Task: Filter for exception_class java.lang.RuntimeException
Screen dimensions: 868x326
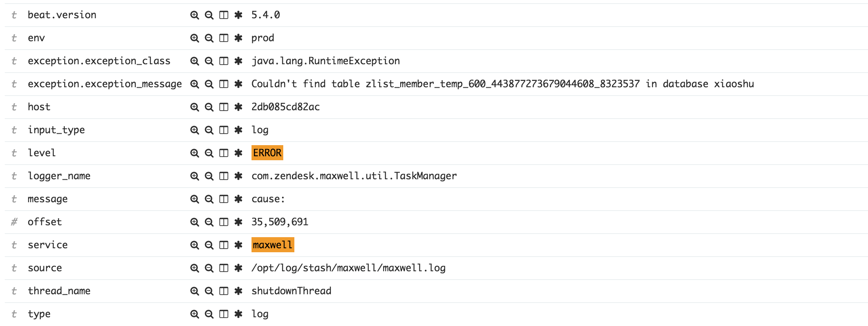Action: (x=194, y=61)
